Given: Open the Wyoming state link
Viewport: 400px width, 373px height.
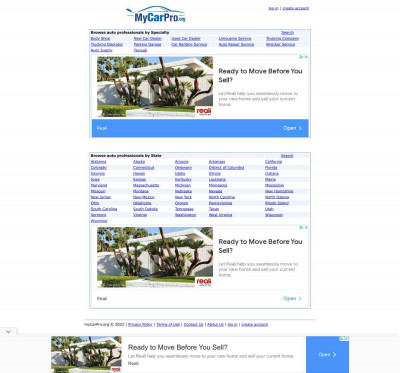Looking at the screenshot, I should (99, 221).
